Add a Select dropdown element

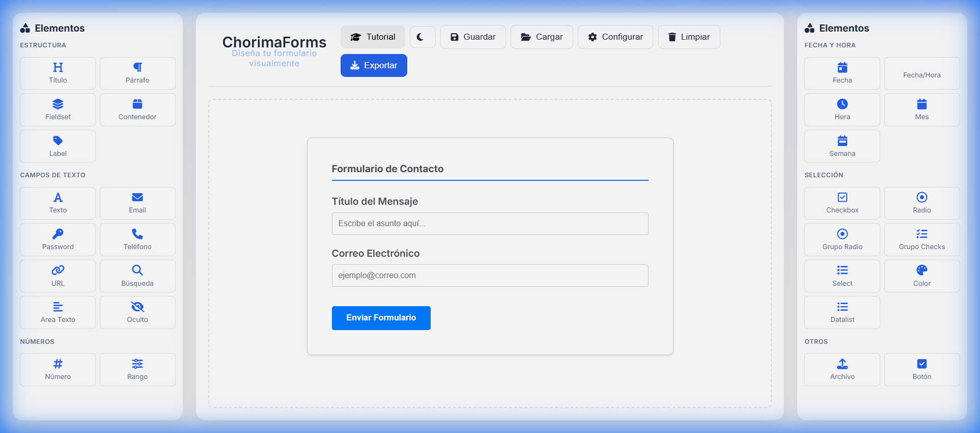[x=842, y=276]
